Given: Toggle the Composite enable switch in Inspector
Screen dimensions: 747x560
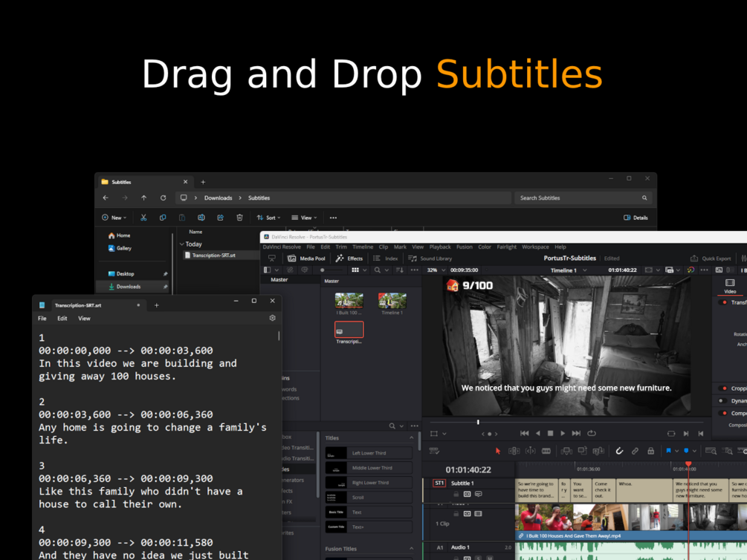Looking at the screenshot, I should click(724, 414).
